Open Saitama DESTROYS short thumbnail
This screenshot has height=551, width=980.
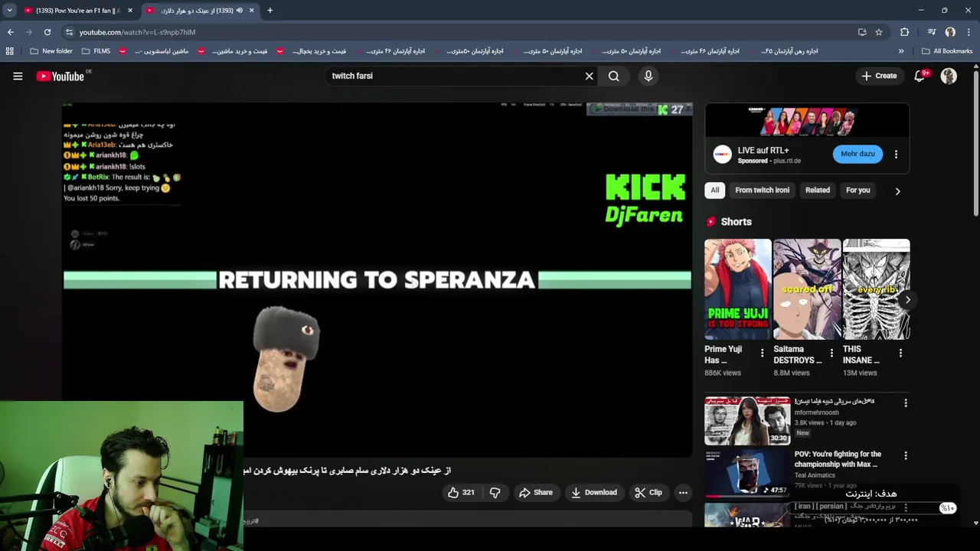(807, 289)
